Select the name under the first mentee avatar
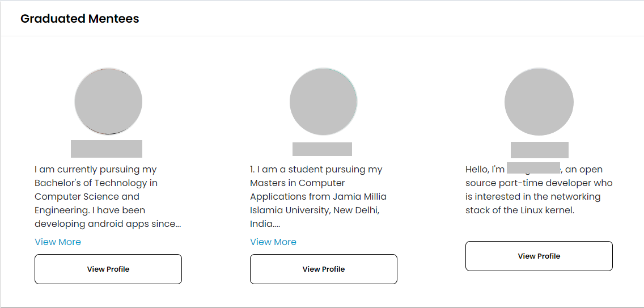 (x=107, y=149)
